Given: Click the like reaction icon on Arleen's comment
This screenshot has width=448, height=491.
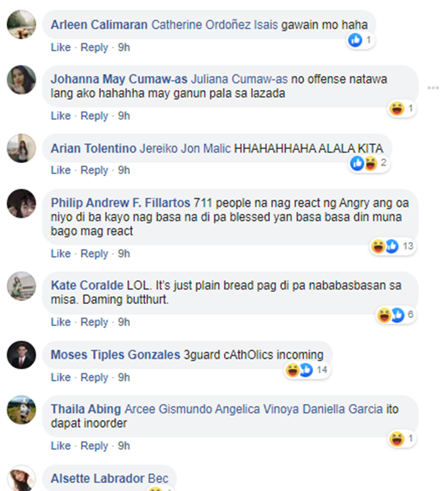Looking at the screenshot, I should (355, 40).
